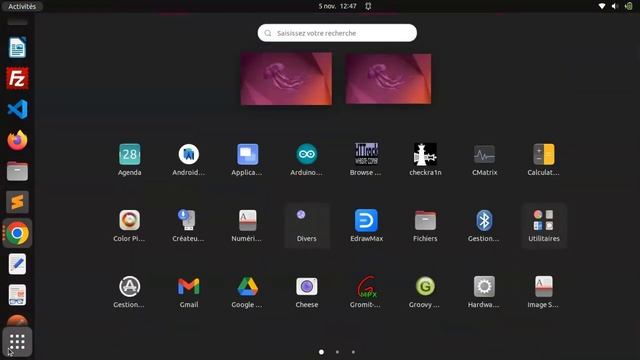Image resolution: width=640 pixels, height=360 pixels.
Task: Click the notification bell icon
Action: pyautogui.click(x=368, y=6)
